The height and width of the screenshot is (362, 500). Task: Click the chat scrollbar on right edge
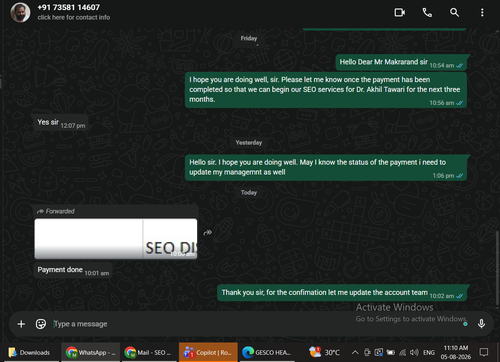click(x=498, y=267)
